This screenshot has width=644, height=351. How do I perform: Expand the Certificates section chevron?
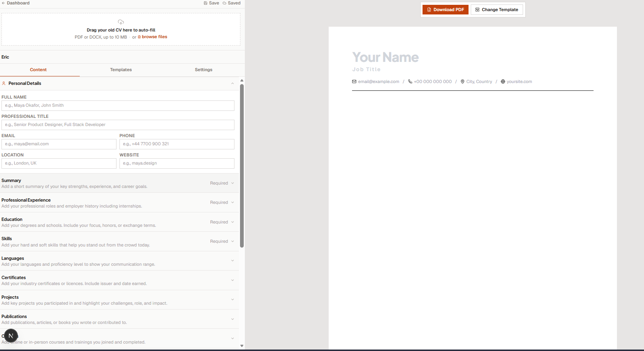[233, 280]
